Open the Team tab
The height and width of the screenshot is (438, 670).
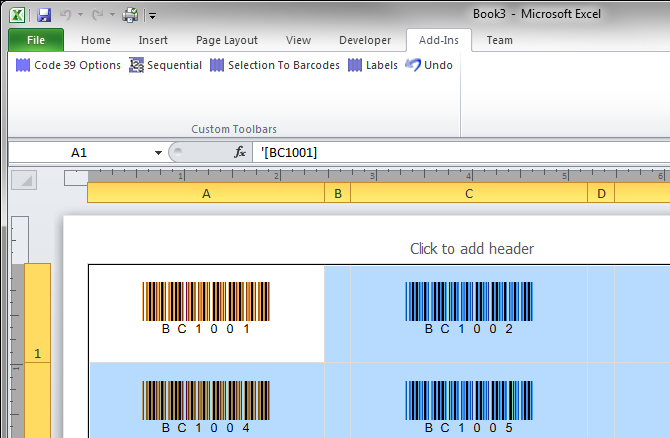pyautogui.click(x=500, y=40)
